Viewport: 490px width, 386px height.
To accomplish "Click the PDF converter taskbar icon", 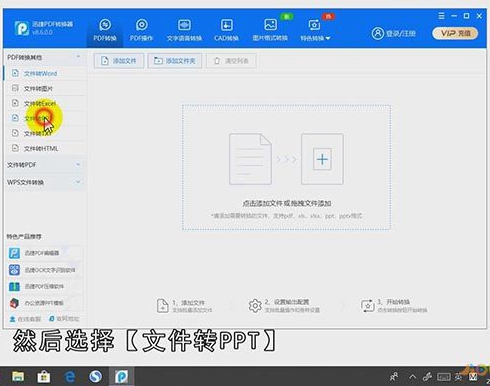I will (x=121, y=377).
